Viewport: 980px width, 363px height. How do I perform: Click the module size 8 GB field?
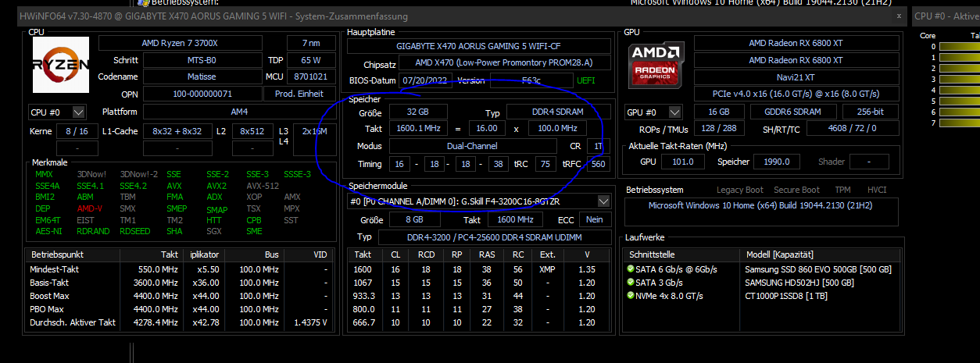click(x=416, y=220)
